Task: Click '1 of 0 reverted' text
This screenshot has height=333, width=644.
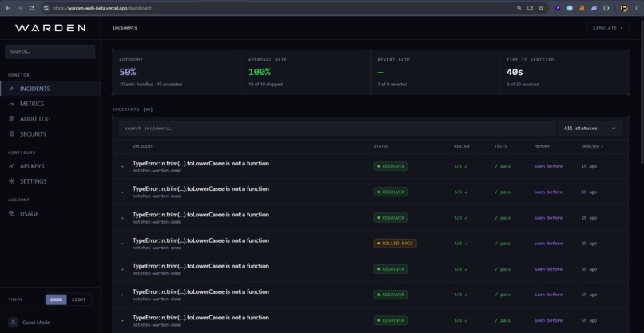Action: (392, 84)
